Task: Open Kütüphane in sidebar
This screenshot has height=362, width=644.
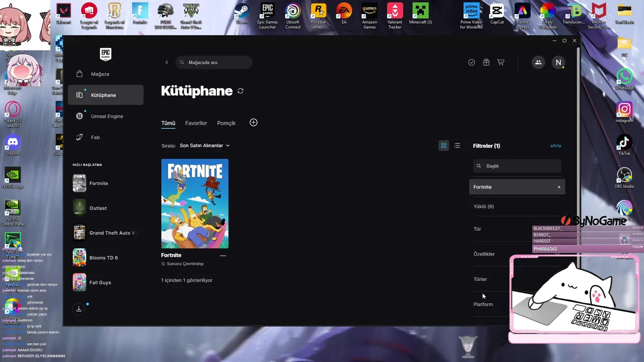Action: [x=106, y=95]
